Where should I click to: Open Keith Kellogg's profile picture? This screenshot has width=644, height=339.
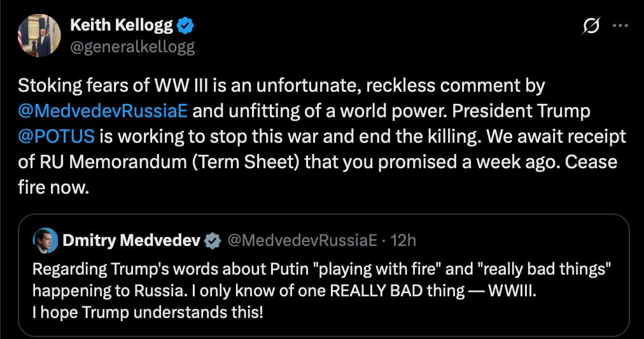39,34
